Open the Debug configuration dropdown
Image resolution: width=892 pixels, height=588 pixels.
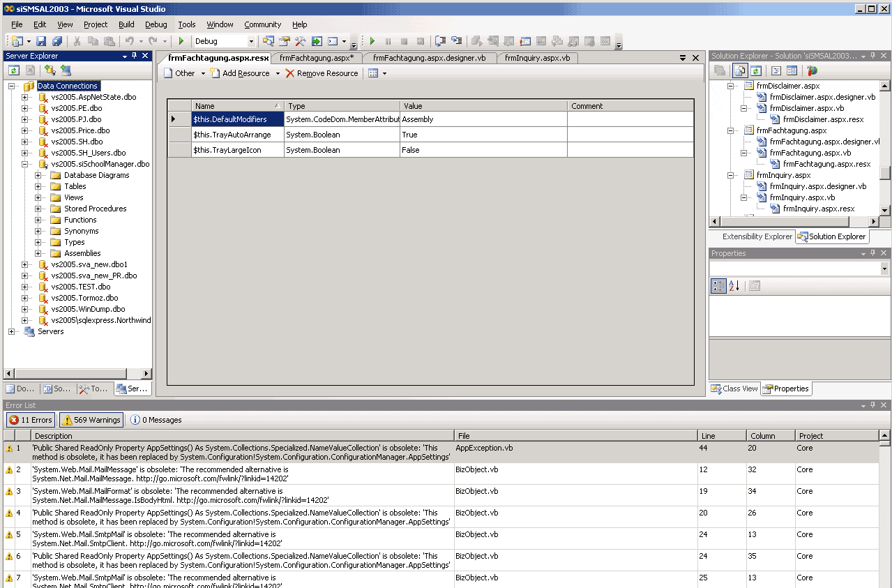(x=251, y=42)
